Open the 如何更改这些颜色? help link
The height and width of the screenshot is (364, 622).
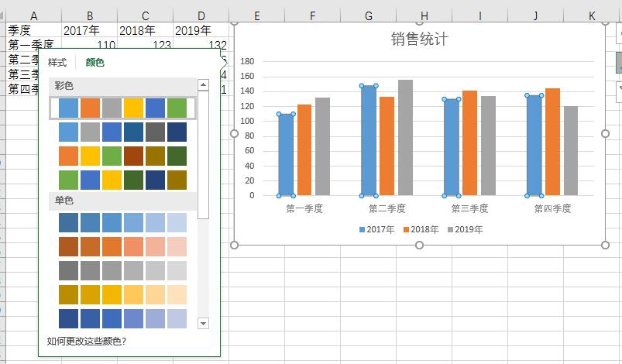pyautogui.click(x=86, y=341)
